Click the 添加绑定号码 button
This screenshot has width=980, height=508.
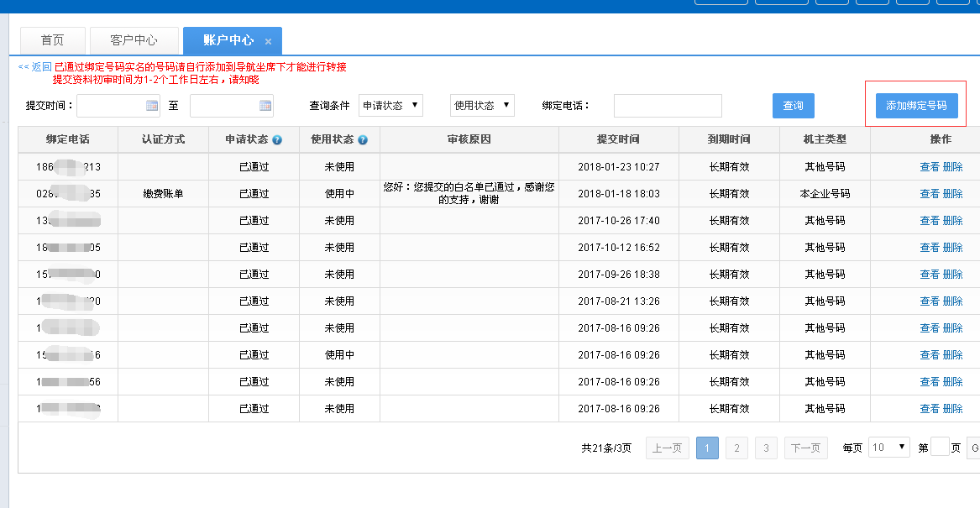(915, 106)
